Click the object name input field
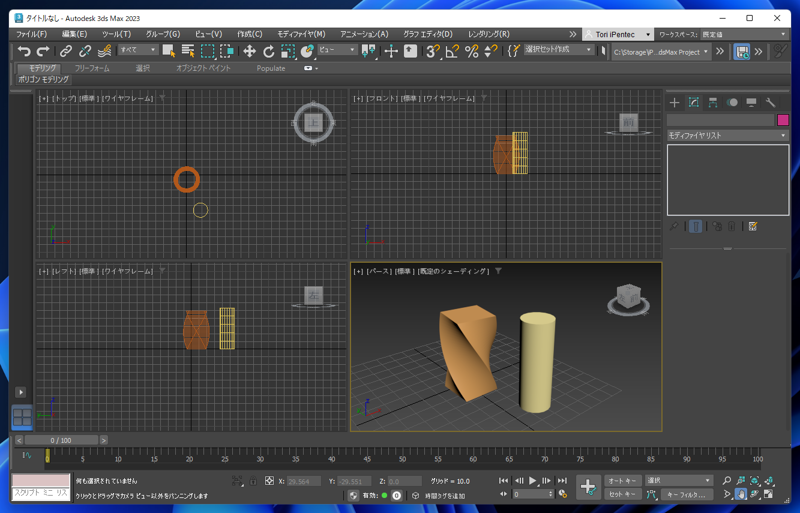Viewport: 800px width, 513px height. point(720,120)
